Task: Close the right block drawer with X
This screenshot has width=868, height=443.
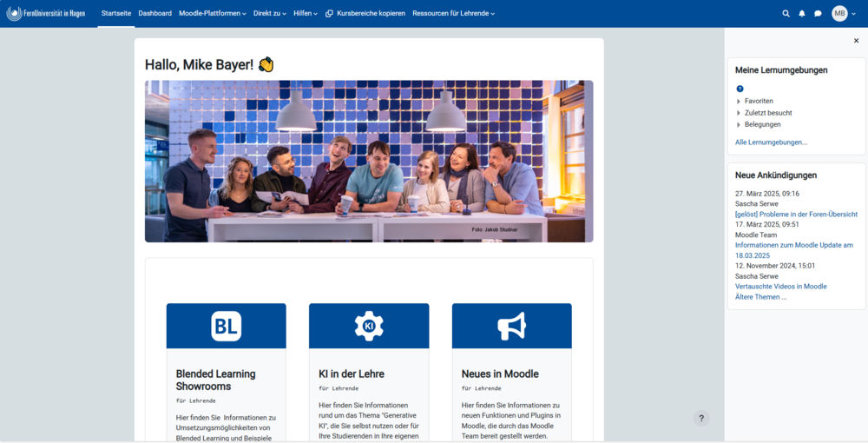Action: [x=856, y=41]
